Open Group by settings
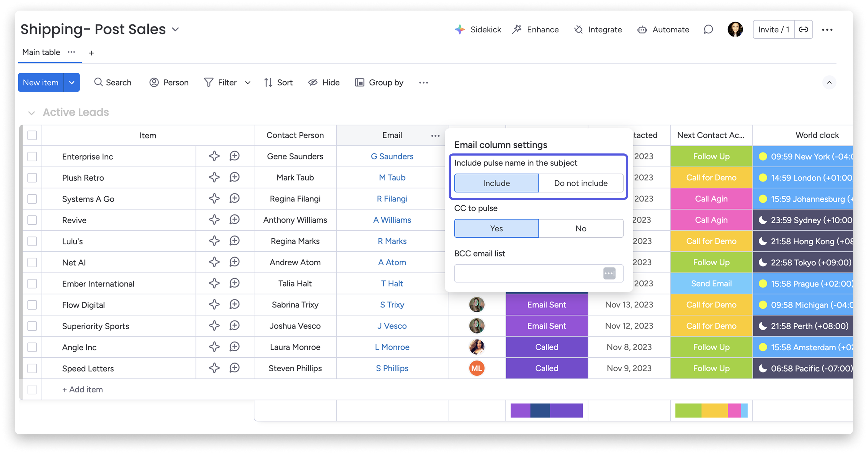 [x=379, y=82]
